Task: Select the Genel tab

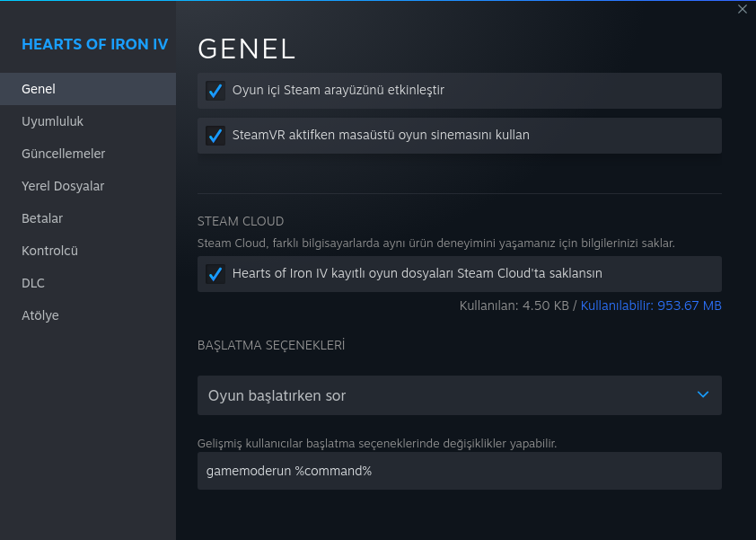Action: coord(39,89)
